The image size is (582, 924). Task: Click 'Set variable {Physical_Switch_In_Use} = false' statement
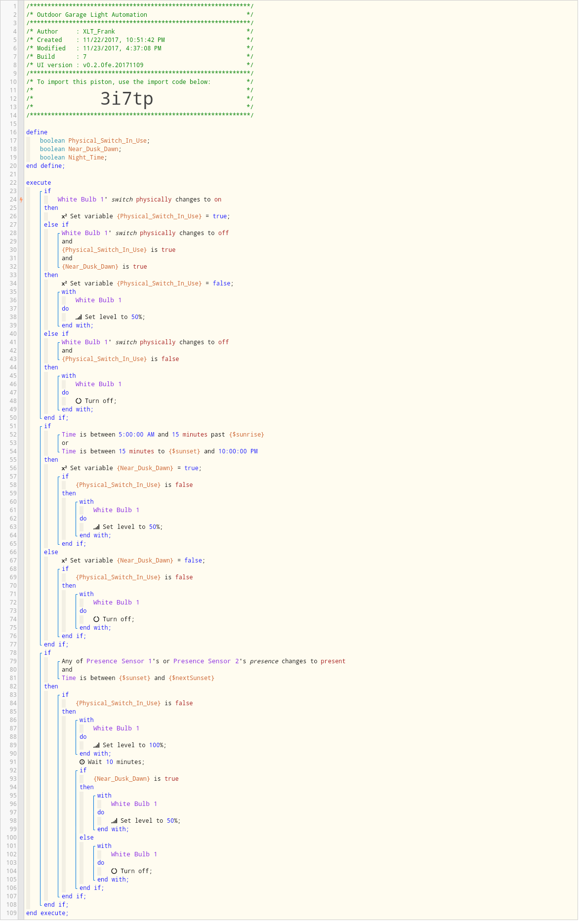click(147, 283)
